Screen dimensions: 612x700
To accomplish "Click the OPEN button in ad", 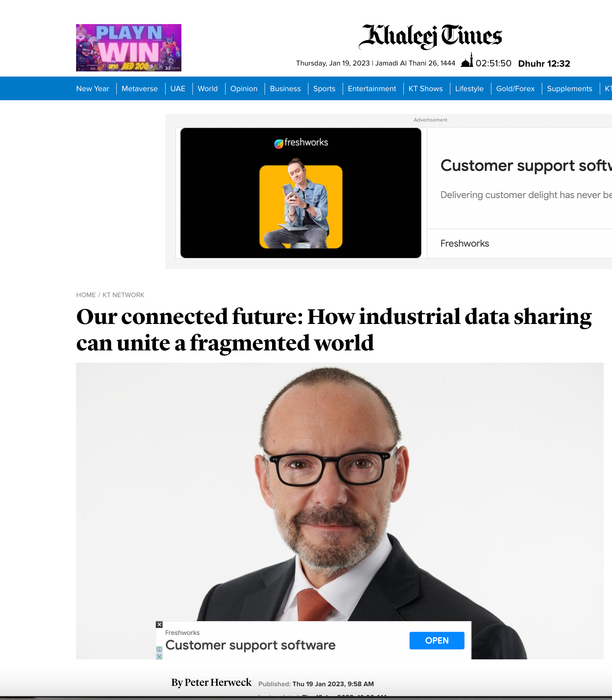I will (x=437, y=640).
